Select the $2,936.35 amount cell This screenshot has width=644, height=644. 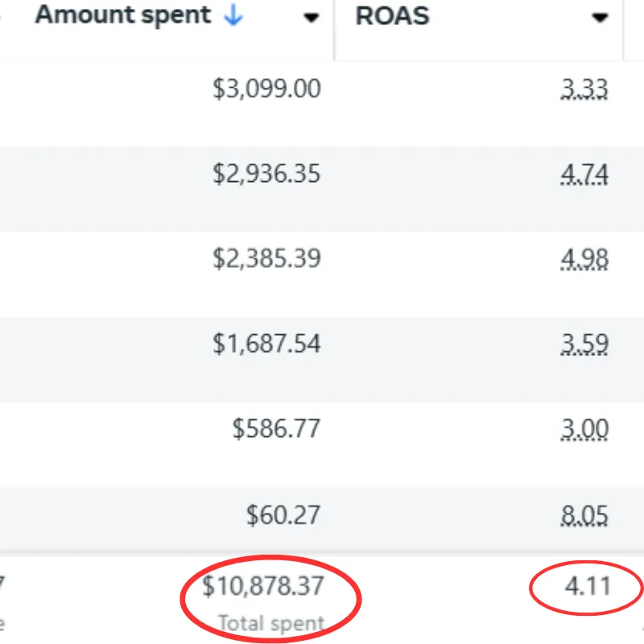[x=266, y=174]
